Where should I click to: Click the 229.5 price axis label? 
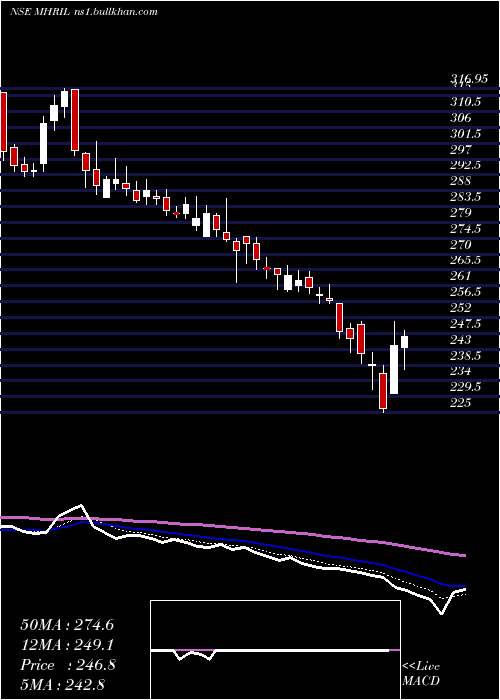(x=465, y=387)
